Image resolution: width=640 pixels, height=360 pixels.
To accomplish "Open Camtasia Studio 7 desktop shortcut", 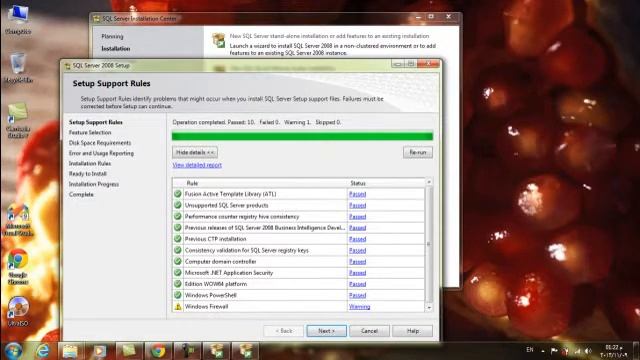I will [18, 120].
